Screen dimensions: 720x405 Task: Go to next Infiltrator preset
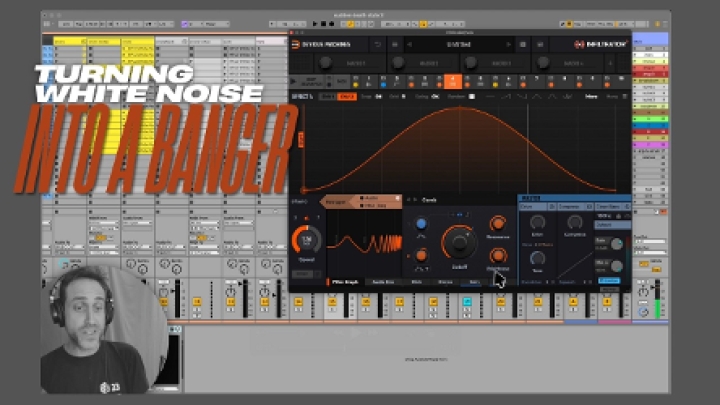[x=508, y=45]
